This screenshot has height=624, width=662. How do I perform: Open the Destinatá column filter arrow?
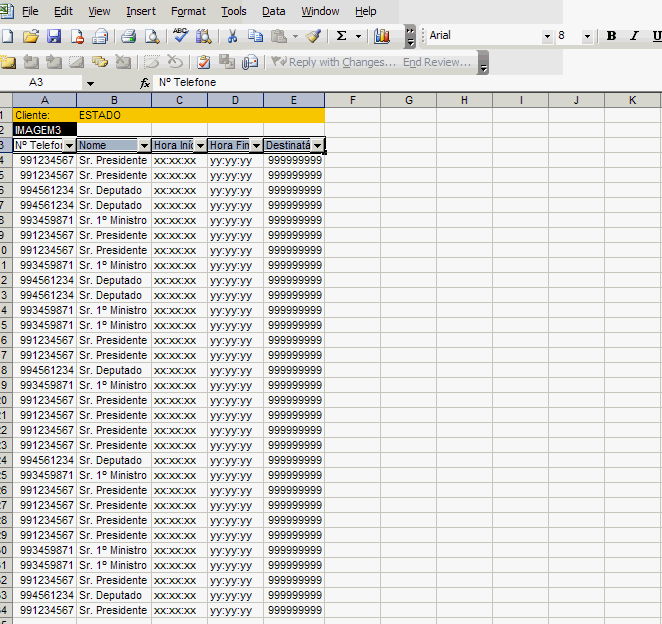[317, 146]
